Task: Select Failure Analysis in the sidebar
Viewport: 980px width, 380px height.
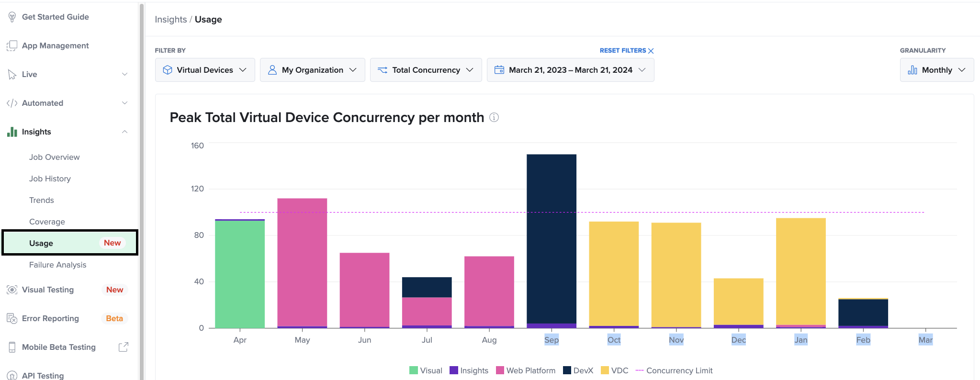Action: click(57, 265)
